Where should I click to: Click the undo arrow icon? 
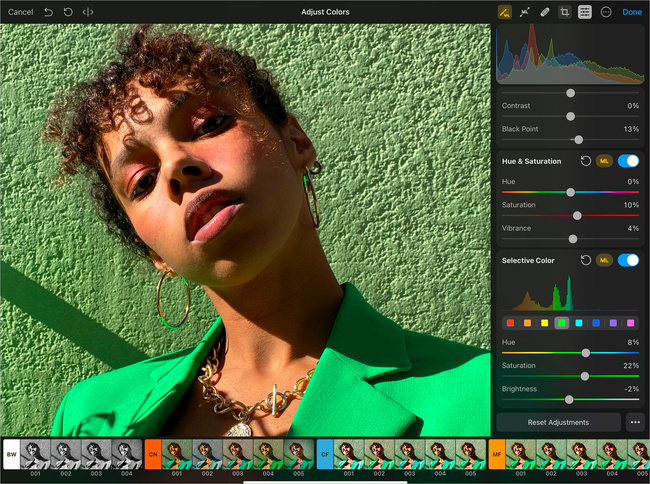[x=47, y=12]
